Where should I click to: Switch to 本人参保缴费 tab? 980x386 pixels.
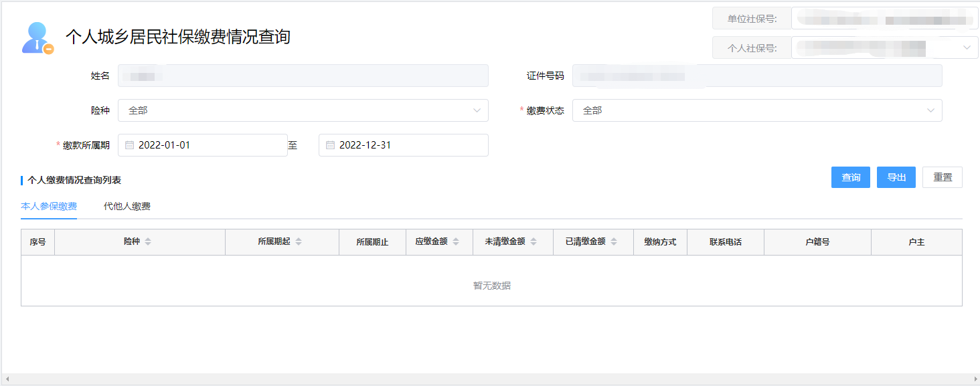pos(49,206)
